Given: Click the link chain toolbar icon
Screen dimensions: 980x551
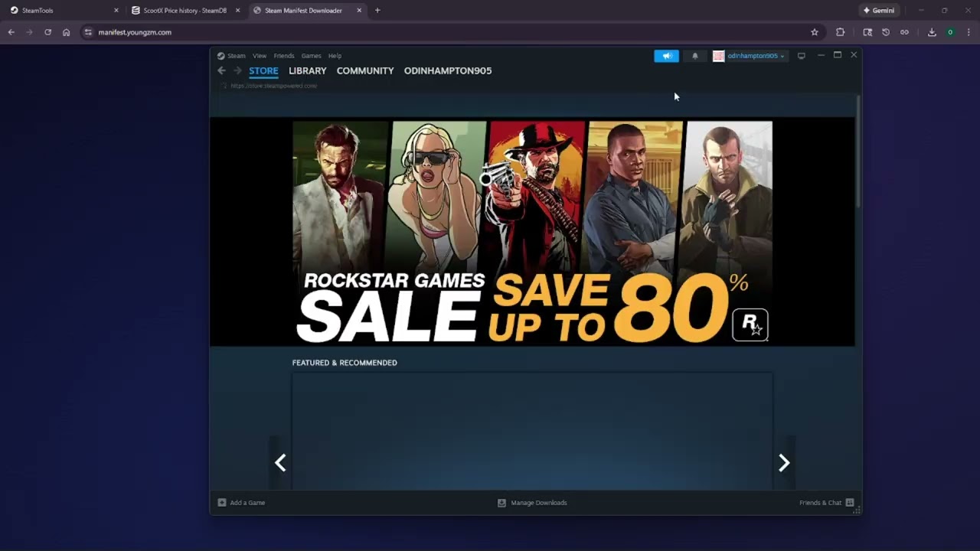Looking at the screenshot, I should pyautogui.click(x=904, y=32).
